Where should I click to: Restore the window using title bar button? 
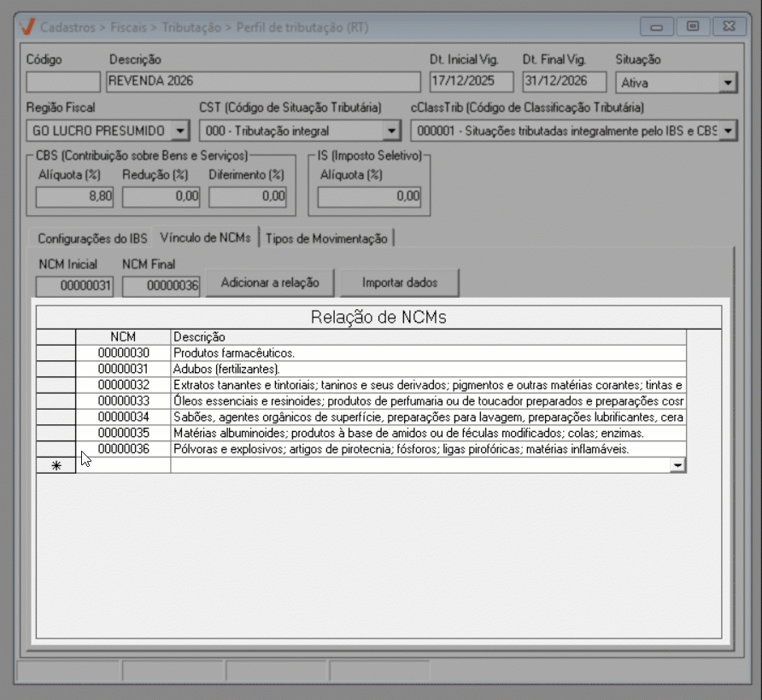(x=692, y=26)
